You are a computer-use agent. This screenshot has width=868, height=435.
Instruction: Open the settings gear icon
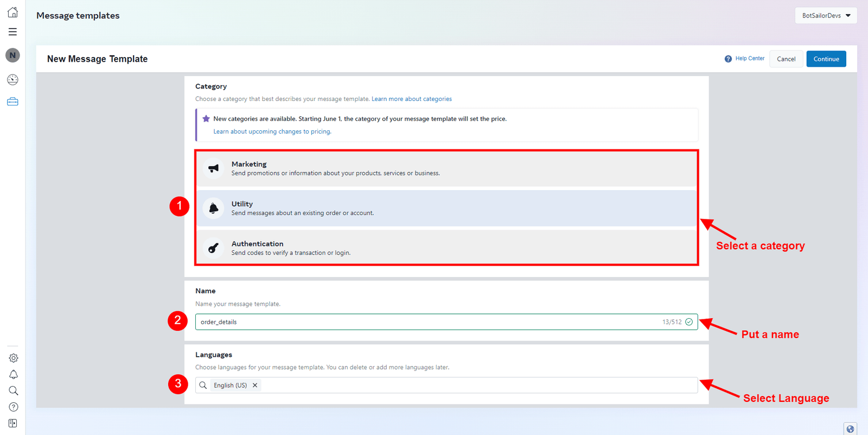(x=14, y=358)
